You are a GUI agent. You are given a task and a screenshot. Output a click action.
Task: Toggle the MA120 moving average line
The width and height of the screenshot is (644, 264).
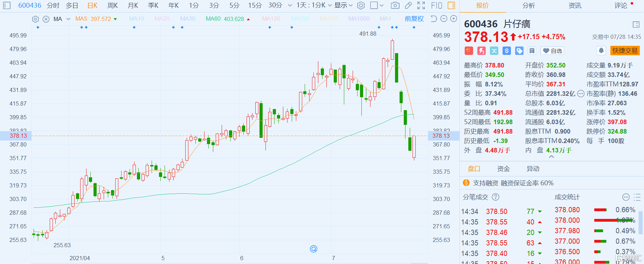[271, 19]
